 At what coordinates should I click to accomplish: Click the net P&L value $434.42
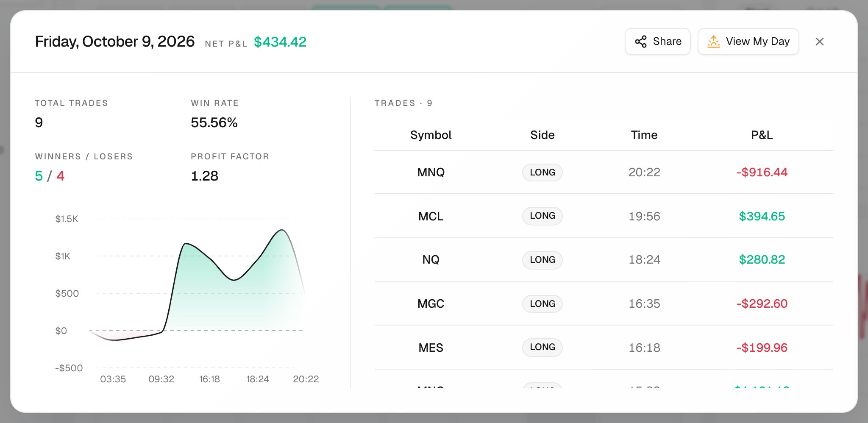click(280, 42)
